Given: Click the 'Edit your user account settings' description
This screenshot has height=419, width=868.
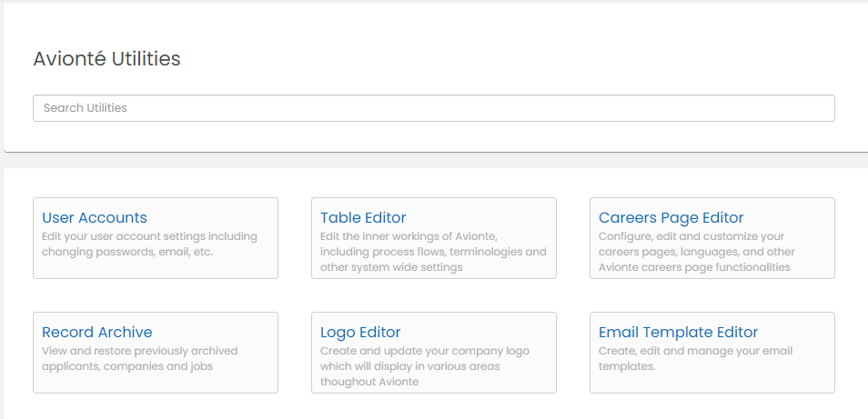Looking at the screenshot, I should pos(149,244).
